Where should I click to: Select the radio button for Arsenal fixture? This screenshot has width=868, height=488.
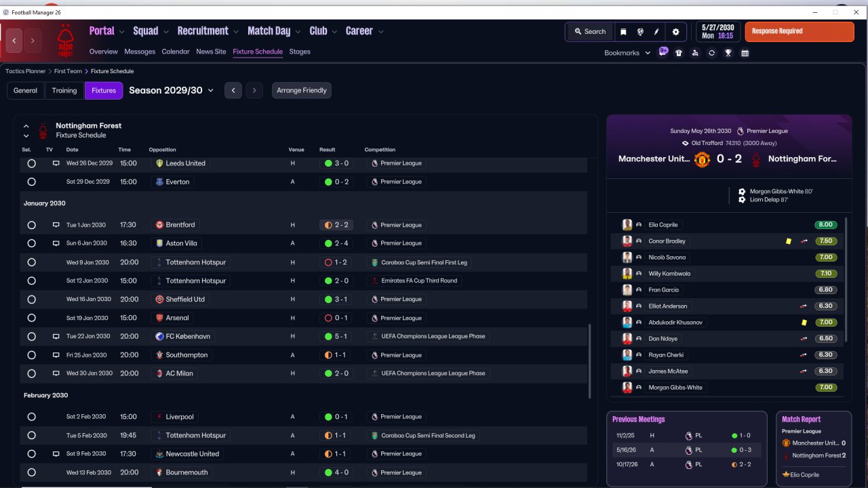(31, 318)
